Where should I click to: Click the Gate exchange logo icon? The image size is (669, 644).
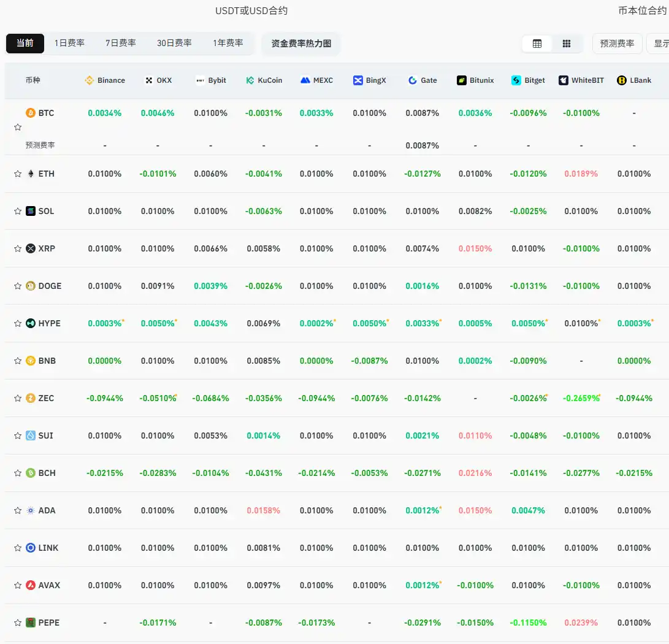(413, 80)
